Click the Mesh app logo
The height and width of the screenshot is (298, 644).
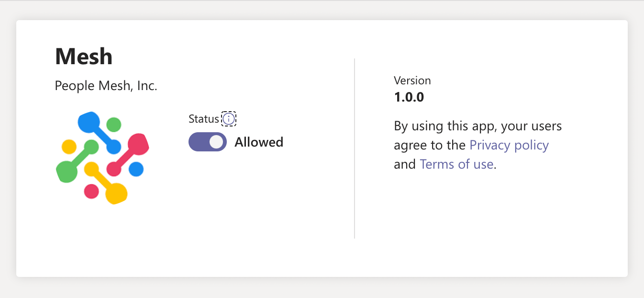(x=102, y=158)
